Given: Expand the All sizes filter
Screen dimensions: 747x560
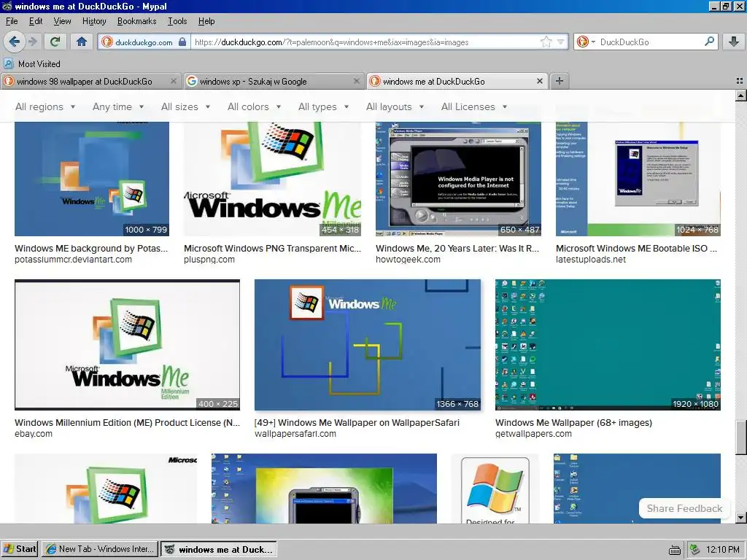Looking at the screenshot, I should pos(185,106).
